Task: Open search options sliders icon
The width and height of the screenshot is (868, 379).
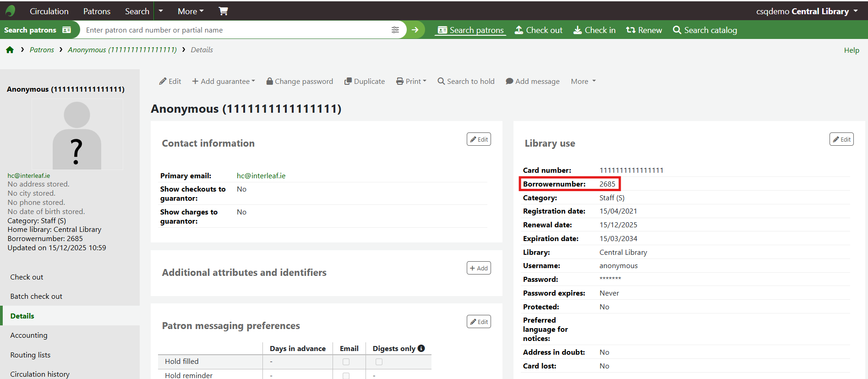Action: (395, 30)
